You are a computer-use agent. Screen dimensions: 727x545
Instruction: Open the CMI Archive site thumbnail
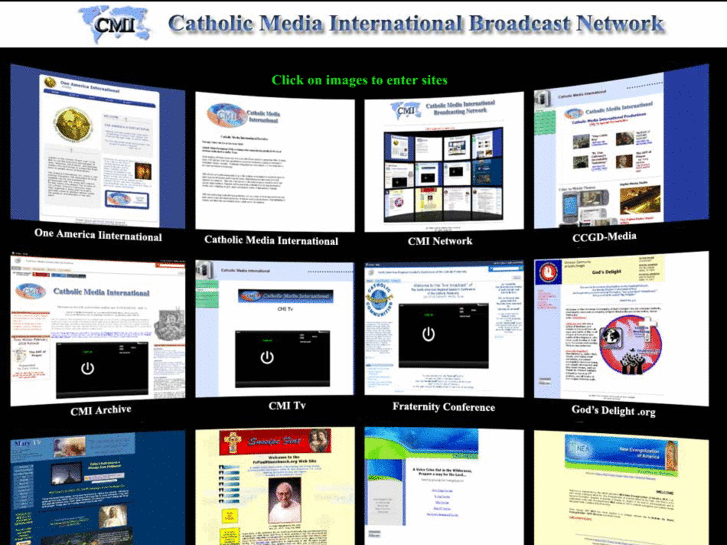coord(98,328)
